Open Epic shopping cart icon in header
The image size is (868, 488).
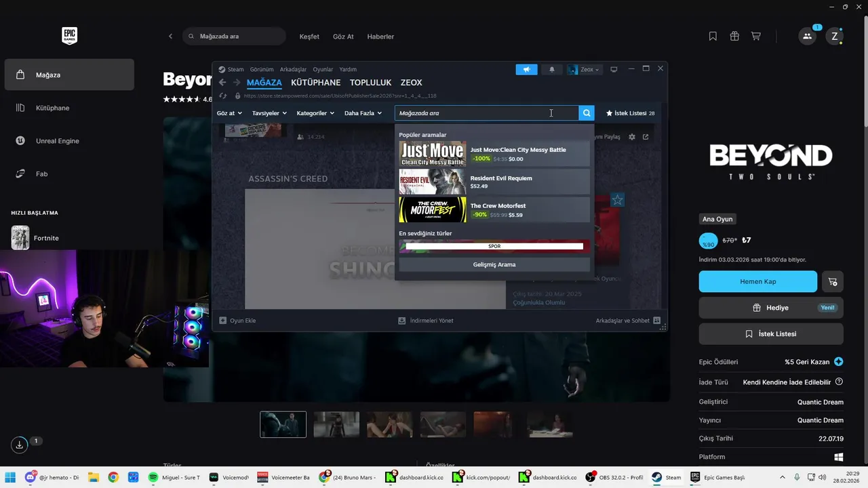point(755,37)
